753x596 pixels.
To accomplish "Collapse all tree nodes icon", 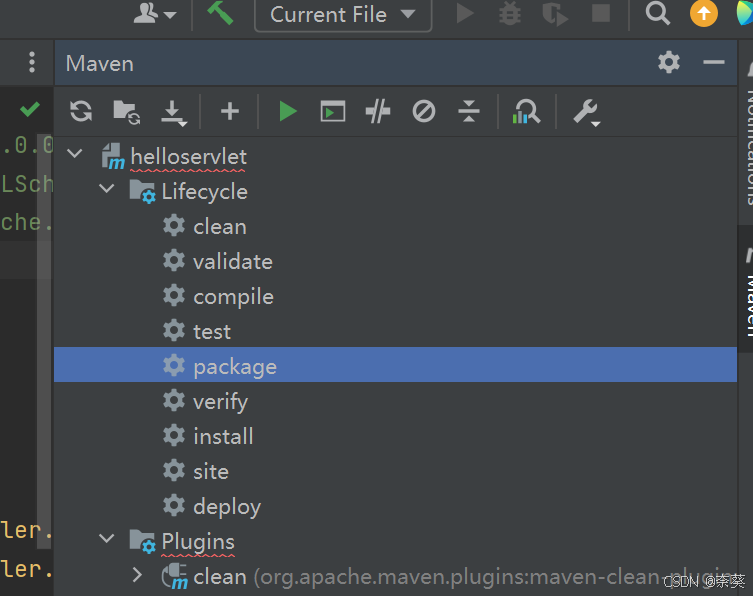I will (x=469, y=111).
